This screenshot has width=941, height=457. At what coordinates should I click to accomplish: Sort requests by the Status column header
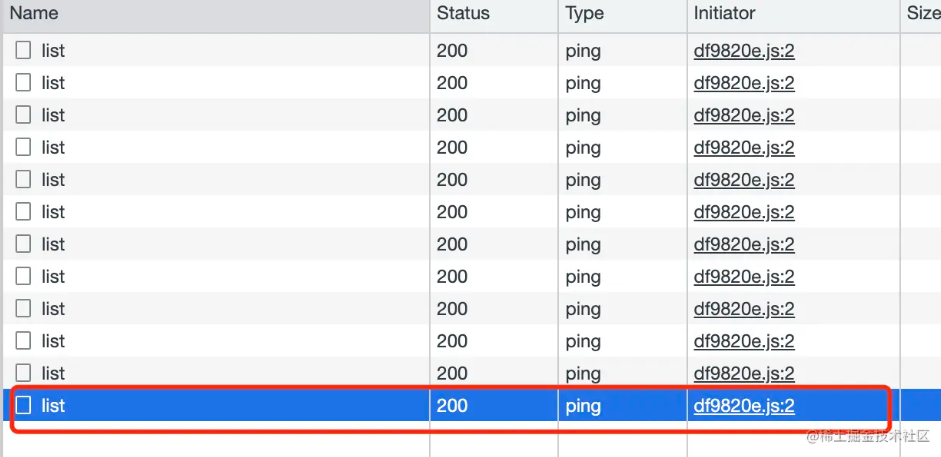(463, 14)
